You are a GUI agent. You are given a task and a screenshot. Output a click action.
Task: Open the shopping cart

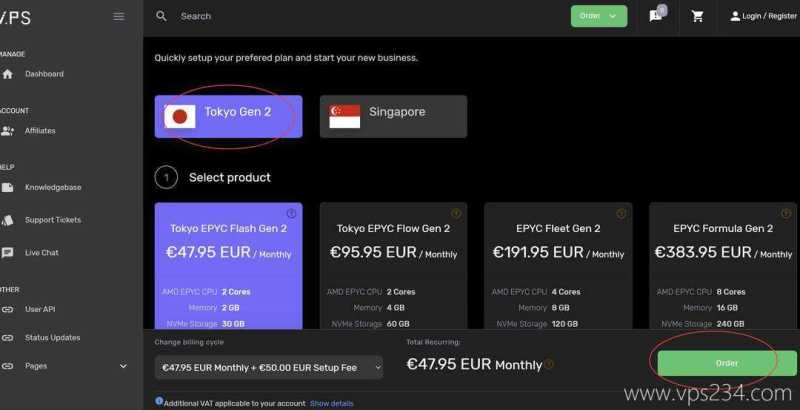[698, 16]
